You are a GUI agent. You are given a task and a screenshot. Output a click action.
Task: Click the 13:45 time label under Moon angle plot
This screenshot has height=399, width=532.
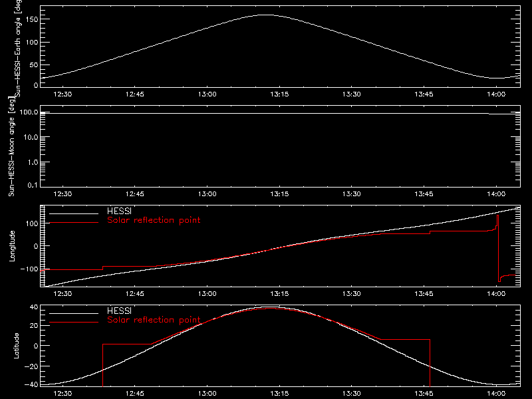[424, 194]
